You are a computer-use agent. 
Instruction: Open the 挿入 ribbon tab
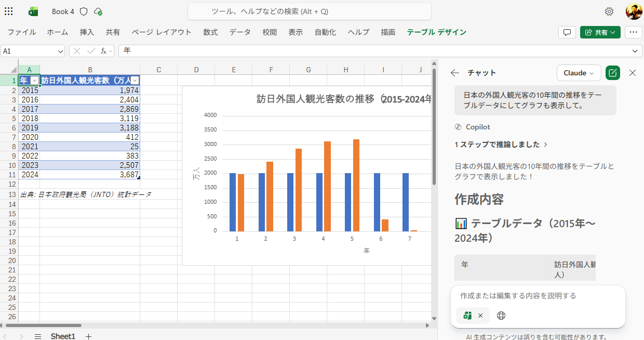click(x=87, y=32)
